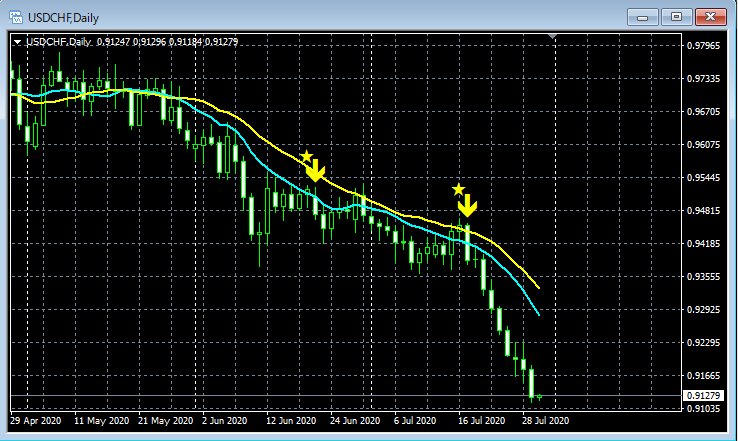Click the 0.95445 price scale label
The image size is (738, 441).
click(703, 177)
